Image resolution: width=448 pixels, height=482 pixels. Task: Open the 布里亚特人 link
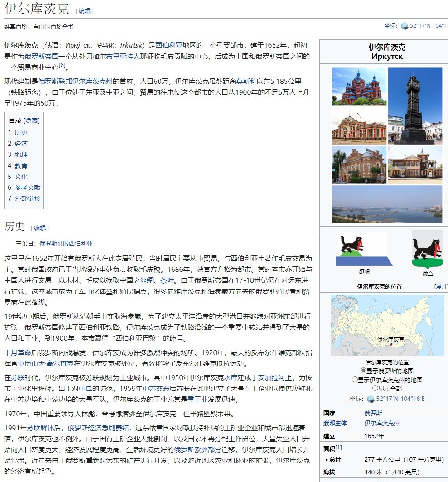click(123, 56)
